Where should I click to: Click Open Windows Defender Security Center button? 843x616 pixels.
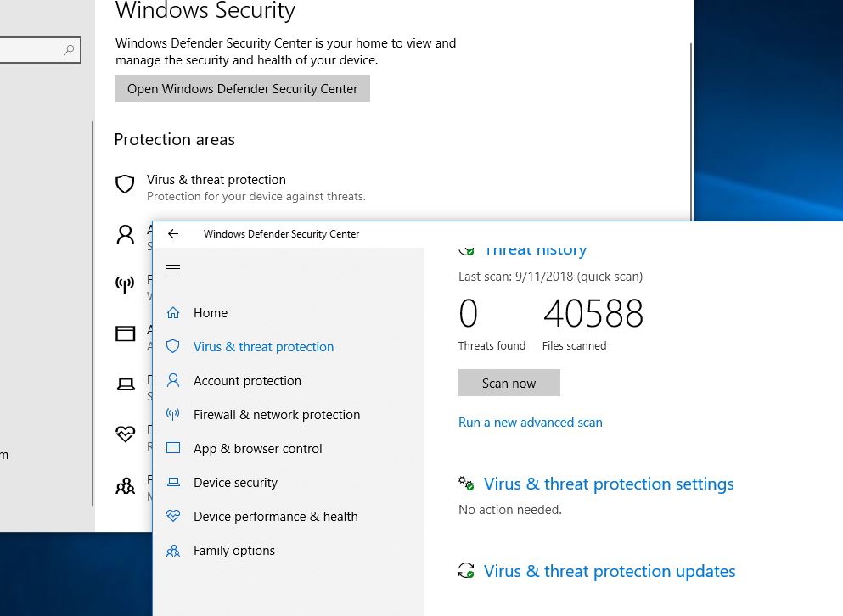tap(243, 89)
